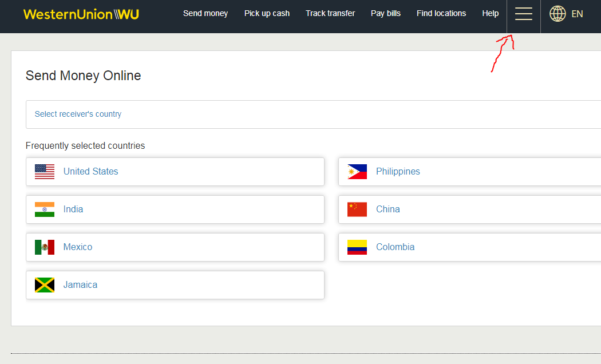Screen dimensions: 601x364
Task: Click Select receiver's country field
Action: (x=313, y=114)
